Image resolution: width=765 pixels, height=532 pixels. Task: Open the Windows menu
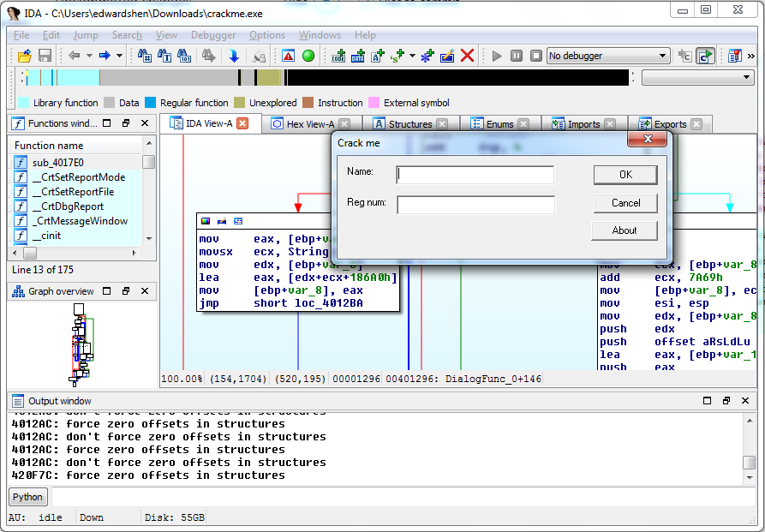point(320,35)
